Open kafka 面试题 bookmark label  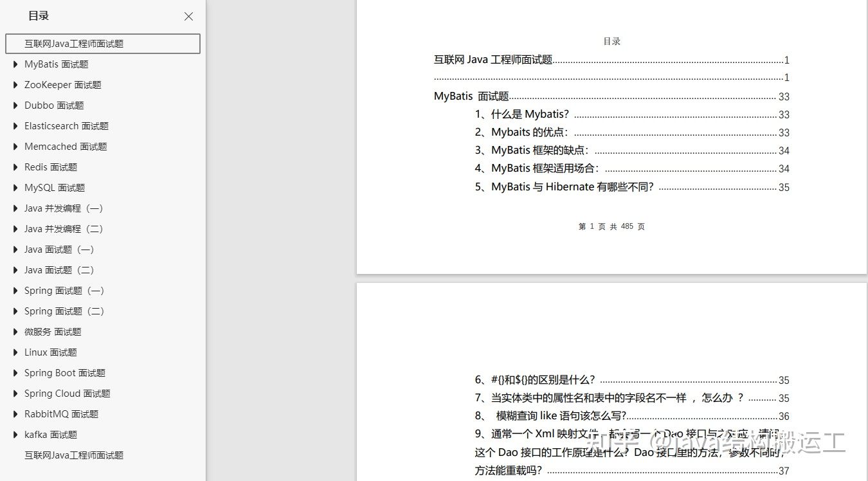pyautogui.click(x=51, y=435)
